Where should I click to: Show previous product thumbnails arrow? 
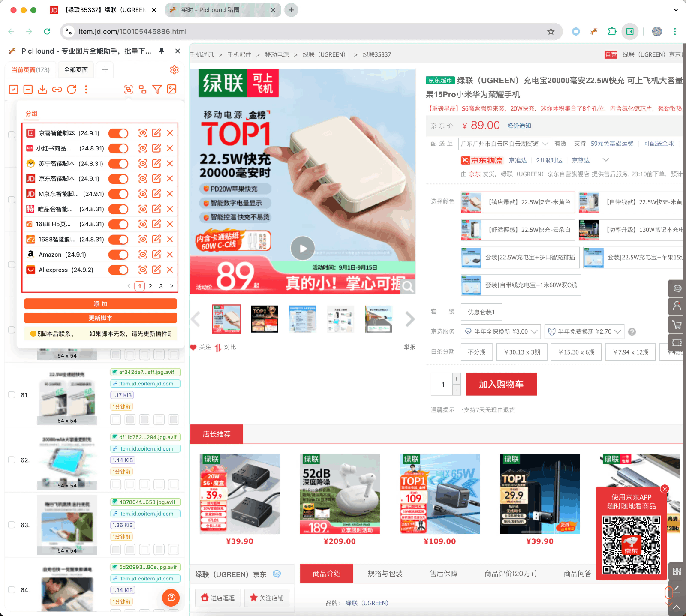pos(196,319)
